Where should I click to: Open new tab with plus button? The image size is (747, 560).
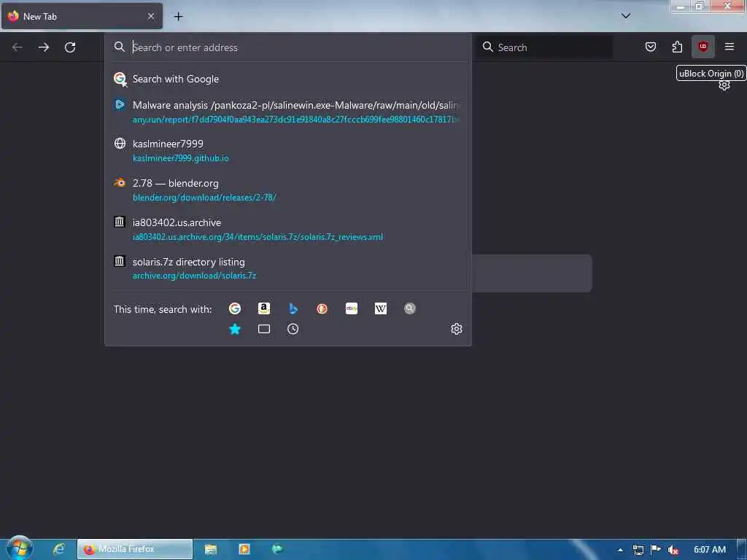tap(178, 17)
